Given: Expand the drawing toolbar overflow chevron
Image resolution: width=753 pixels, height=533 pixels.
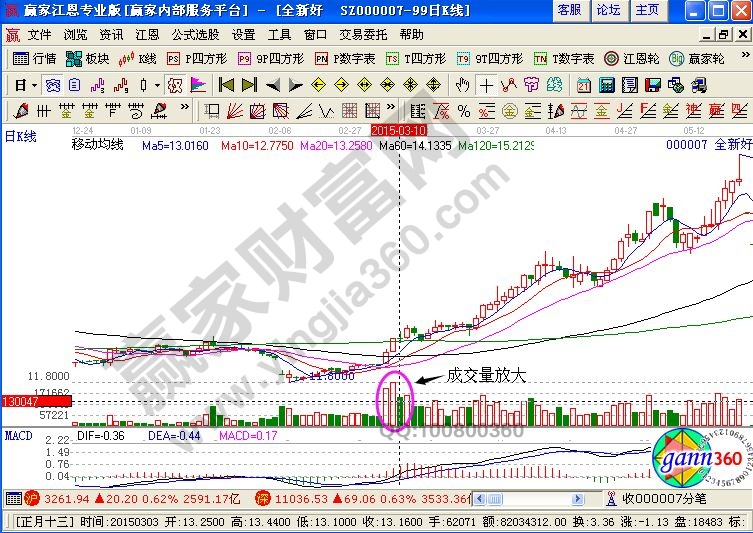Looking at the screenshot, I should pos(185,109).
